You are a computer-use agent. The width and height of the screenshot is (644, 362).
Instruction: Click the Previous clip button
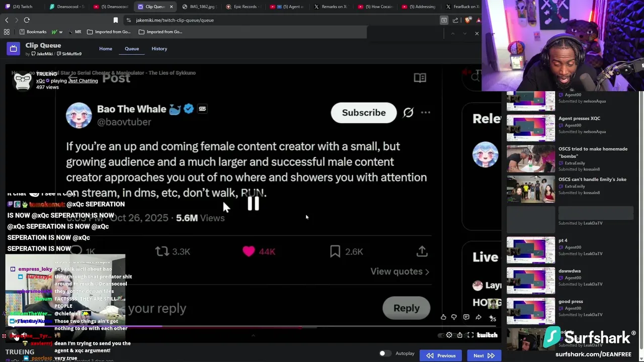441,355
